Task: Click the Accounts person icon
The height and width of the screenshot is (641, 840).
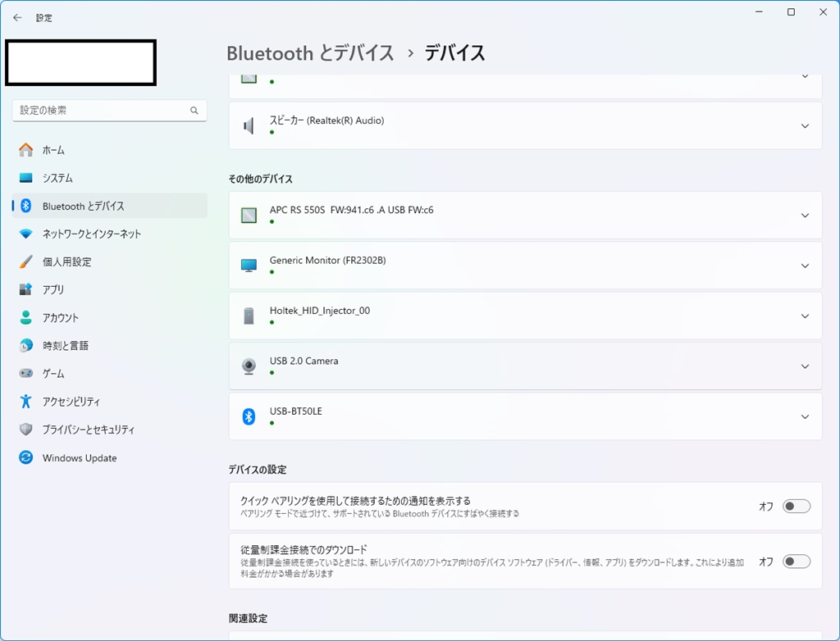Action: [25, 317]
